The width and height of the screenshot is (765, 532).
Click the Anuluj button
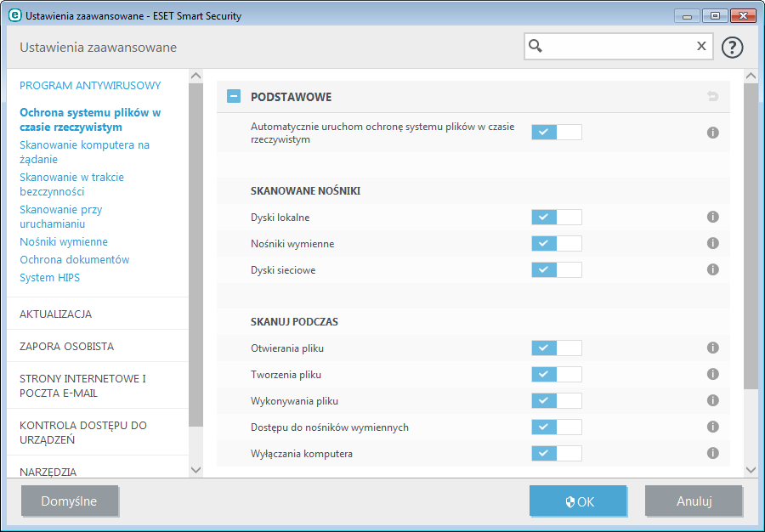click(x=694, y=501)
